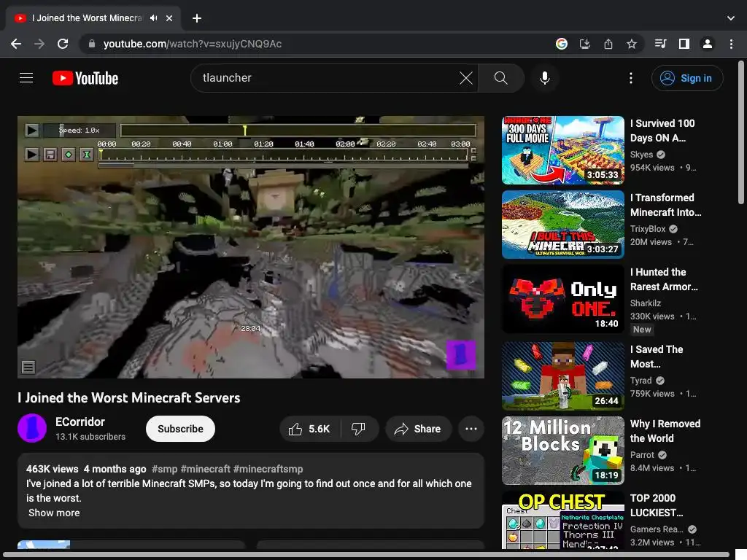Open the Chrome three-dot menu

pyautogui.click(x=731, y=44)
